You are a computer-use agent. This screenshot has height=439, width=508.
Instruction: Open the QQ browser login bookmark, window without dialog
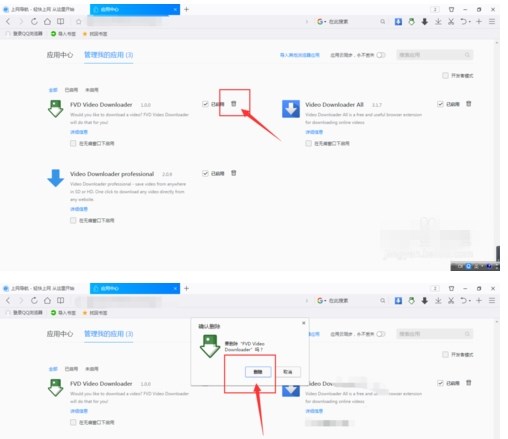pos(24,34)
